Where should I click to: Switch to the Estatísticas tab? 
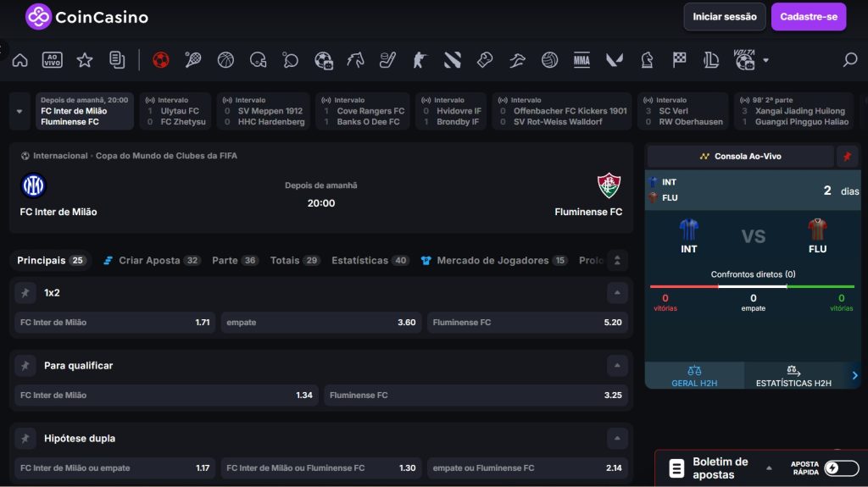(x=370, y=261)
